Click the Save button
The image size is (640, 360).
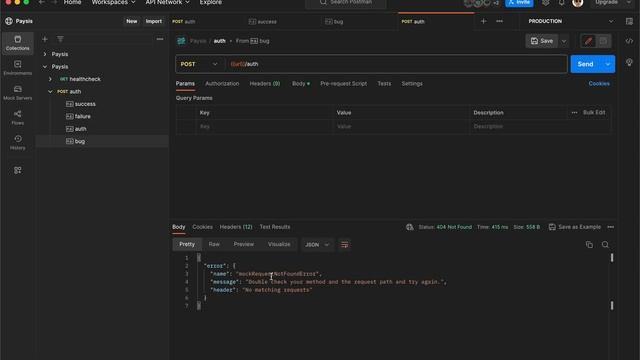point(542,41)
